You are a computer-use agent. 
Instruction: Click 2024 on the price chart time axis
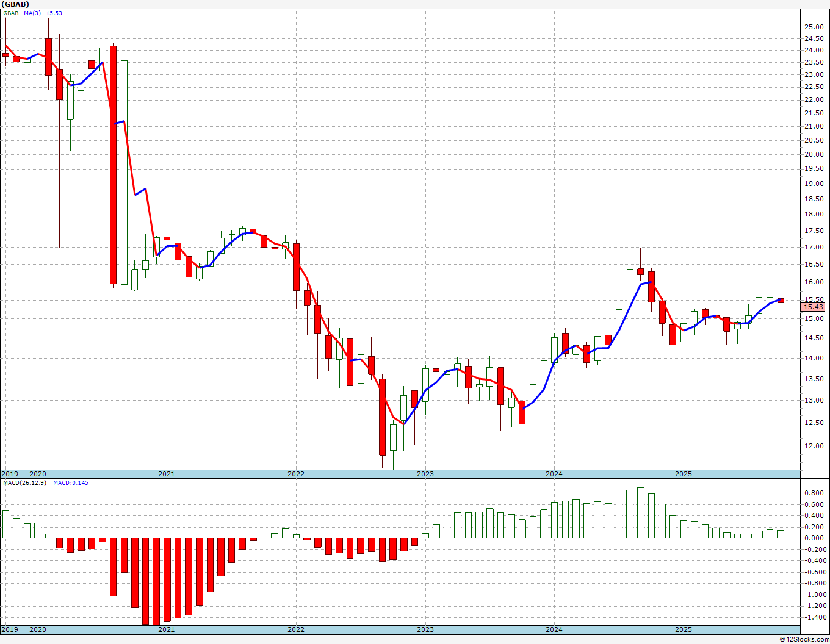click(554, 474)
